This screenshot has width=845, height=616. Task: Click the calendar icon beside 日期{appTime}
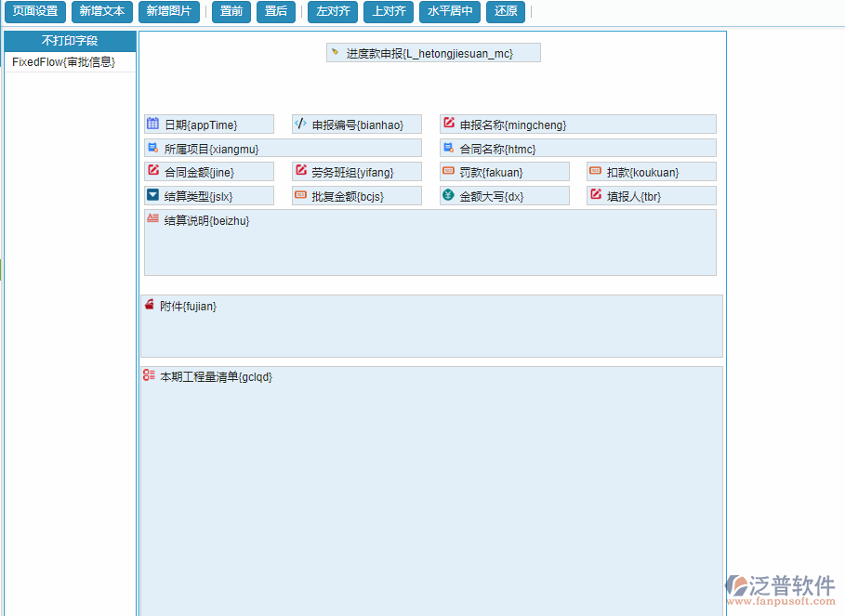[151, 124]
